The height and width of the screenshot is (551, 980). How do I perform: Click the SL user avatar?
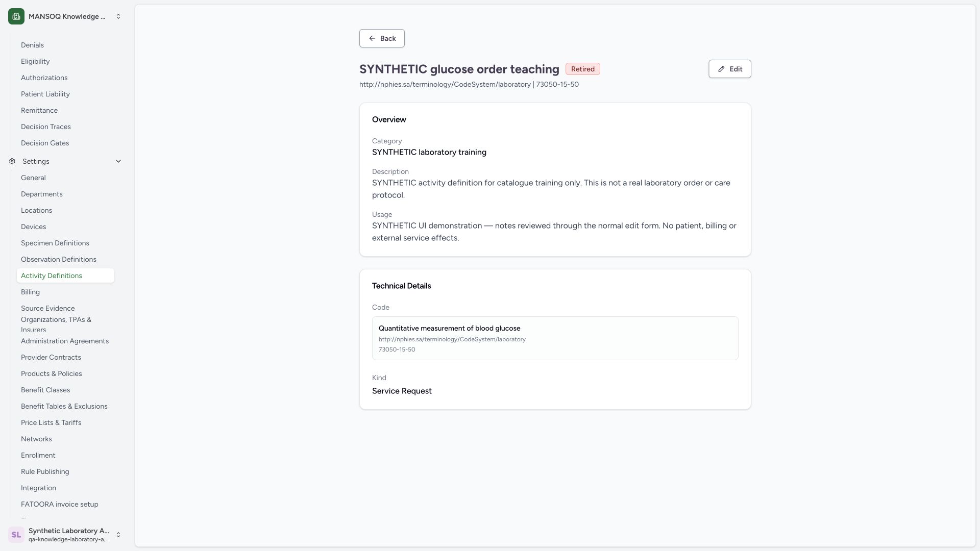click(16, 535)
